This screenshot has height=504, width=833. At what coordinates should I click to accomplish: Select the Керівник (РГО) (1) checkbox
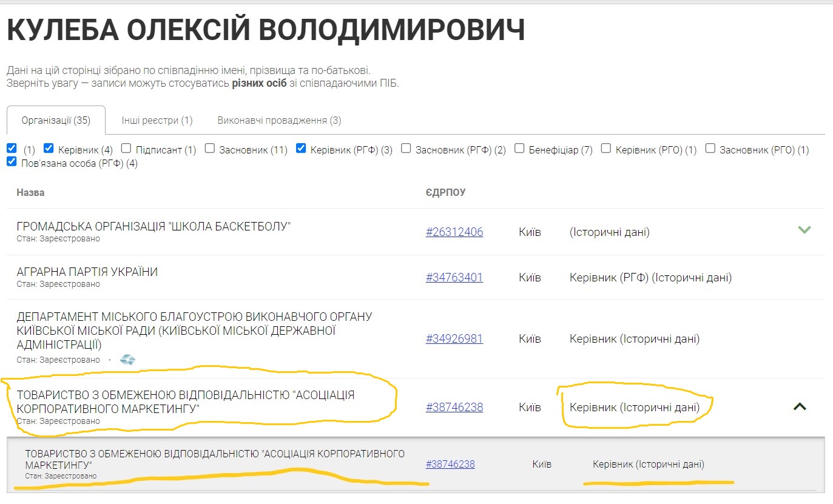(x=606, y=149)
